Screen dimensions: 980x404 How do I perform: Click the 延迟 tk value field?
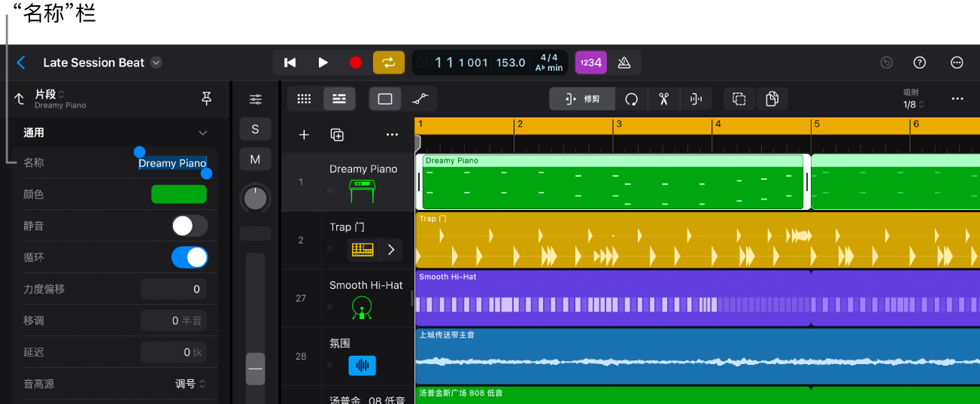click(x=174, y=352)
